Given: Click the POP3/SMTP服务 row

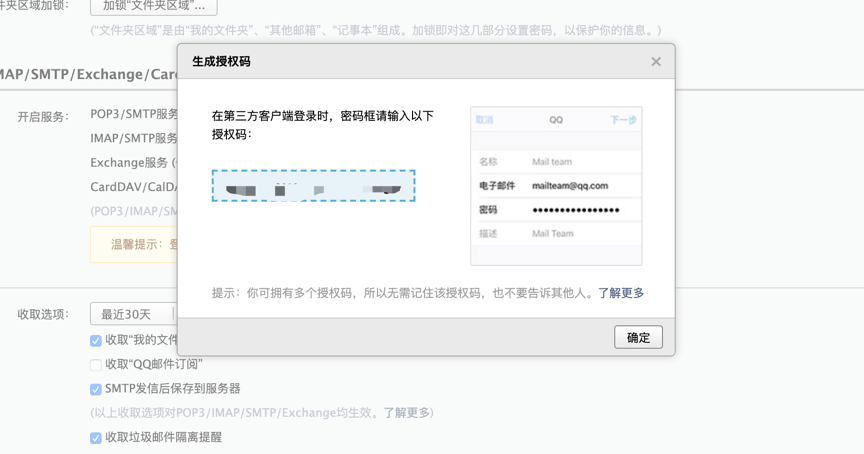Looking at the screenshot, I should (134, 114).
